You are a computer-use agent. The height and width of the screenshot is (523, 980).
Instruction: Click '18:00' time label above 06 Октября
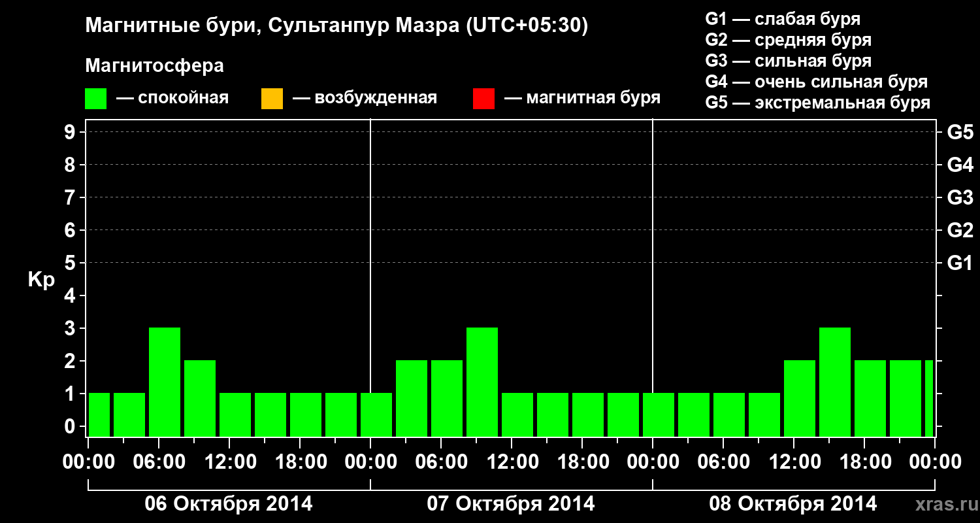300,462
